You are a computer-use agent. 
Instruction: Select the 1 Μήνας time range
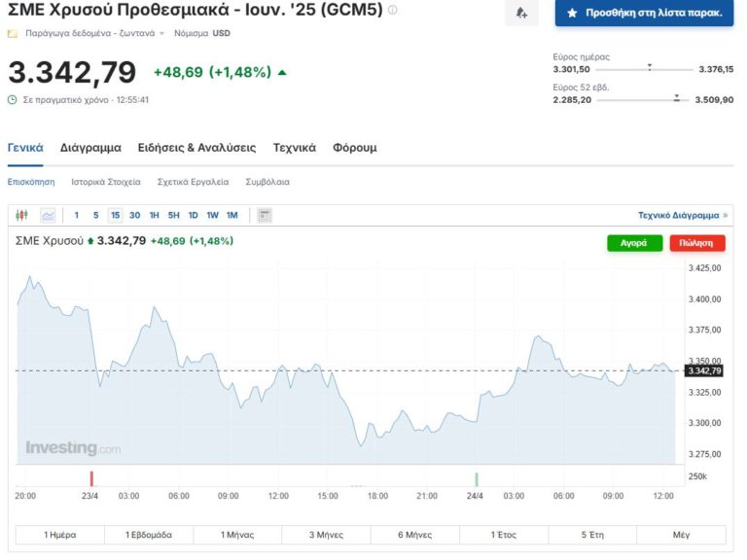237,535
